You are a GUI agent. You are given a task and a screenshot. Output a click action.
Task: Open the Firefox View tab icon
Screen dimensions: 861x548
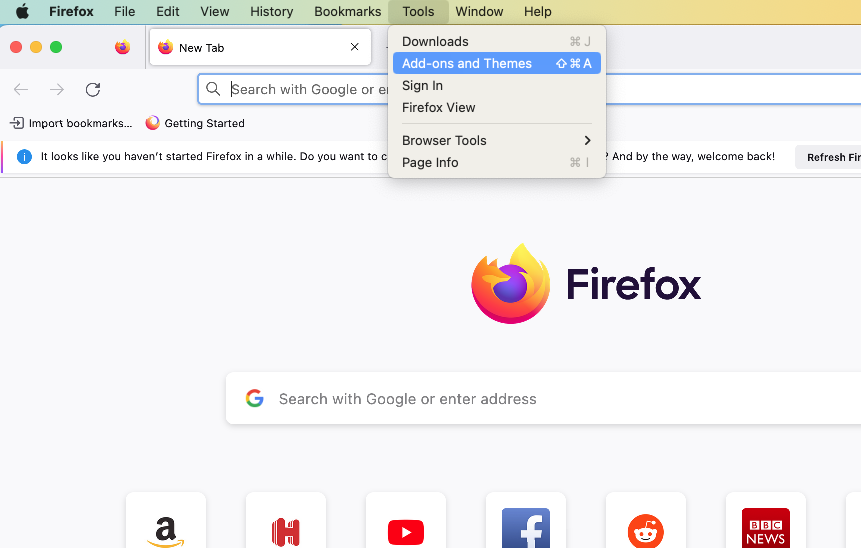[x=122, y=47]
